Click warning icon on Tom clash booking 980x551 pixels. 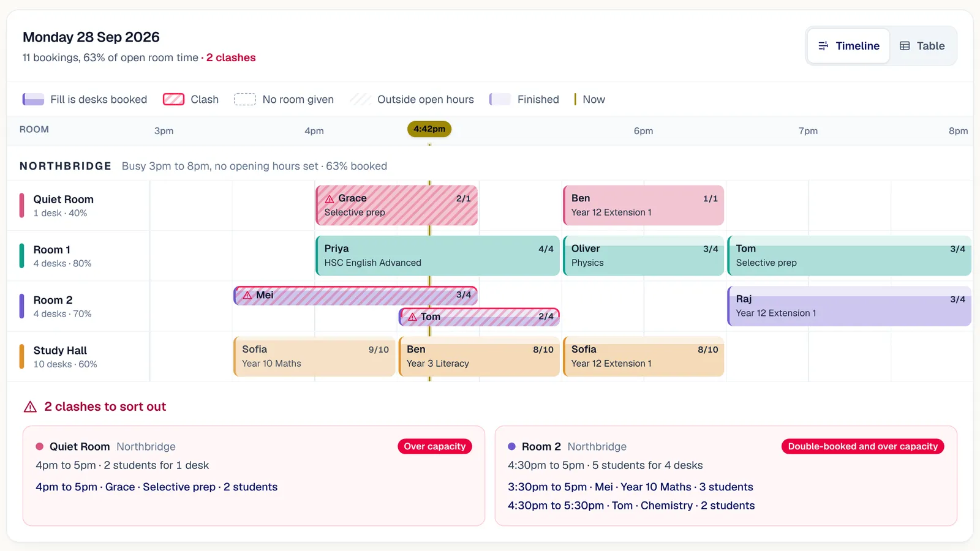pos(412,317)
